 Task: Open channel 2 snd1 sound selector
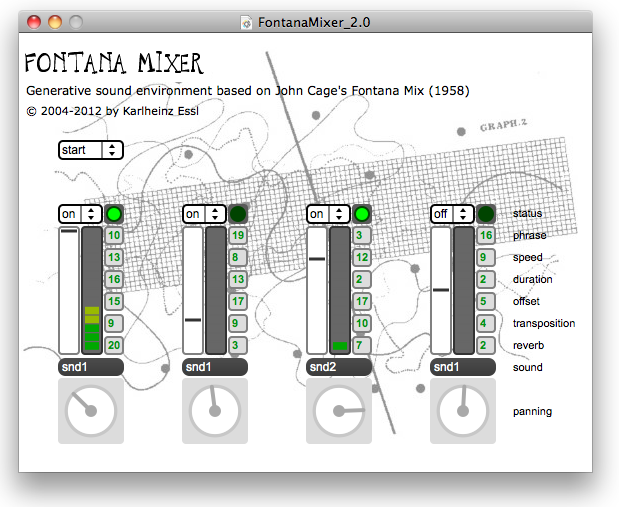click(215, 367)
